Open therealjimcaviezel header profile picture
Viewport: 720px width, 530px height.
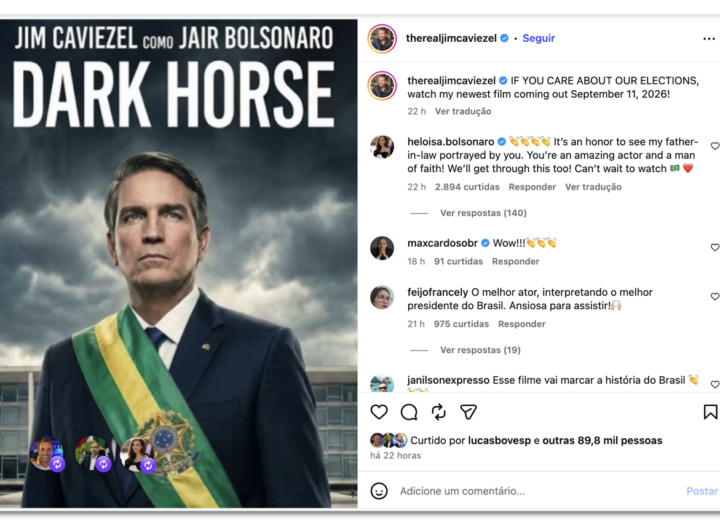tap(381, 39)
